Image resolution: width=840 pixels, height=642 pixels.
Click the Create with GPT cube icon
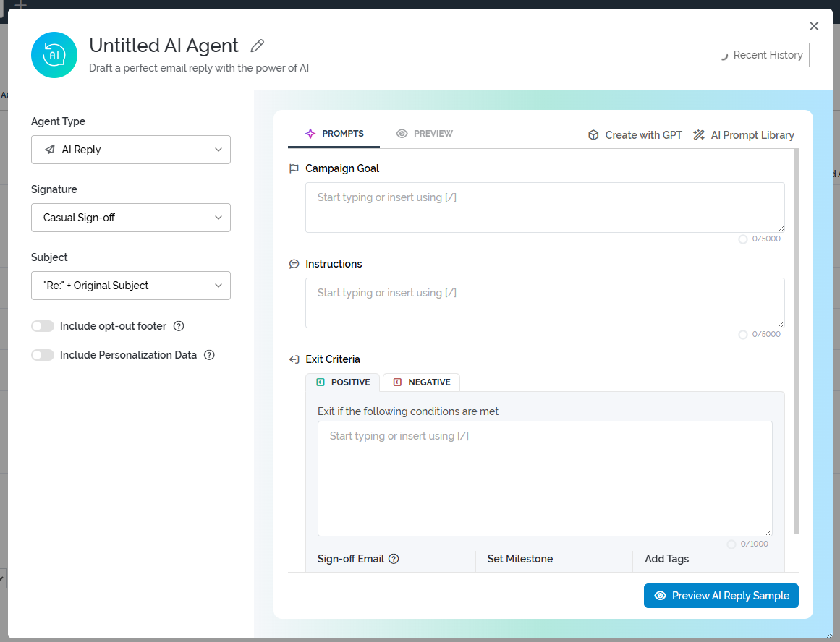click(593, 135)
